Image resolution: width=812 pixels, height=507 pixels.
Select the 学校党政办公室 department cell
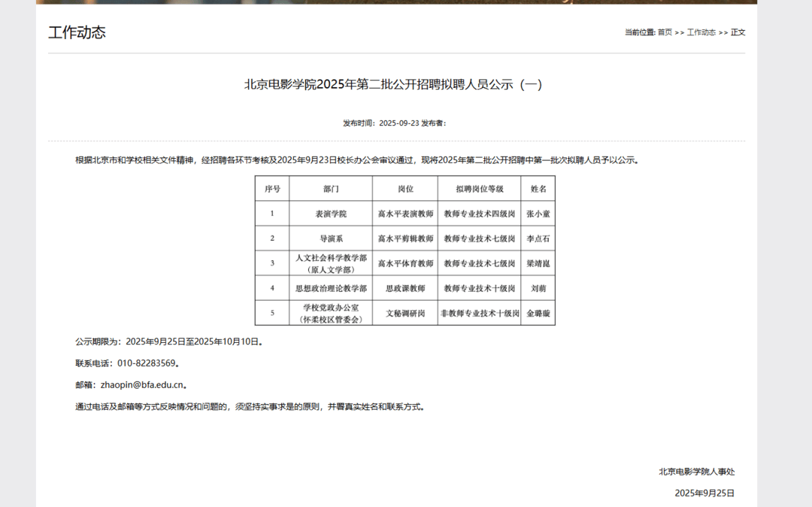(332, 307)
